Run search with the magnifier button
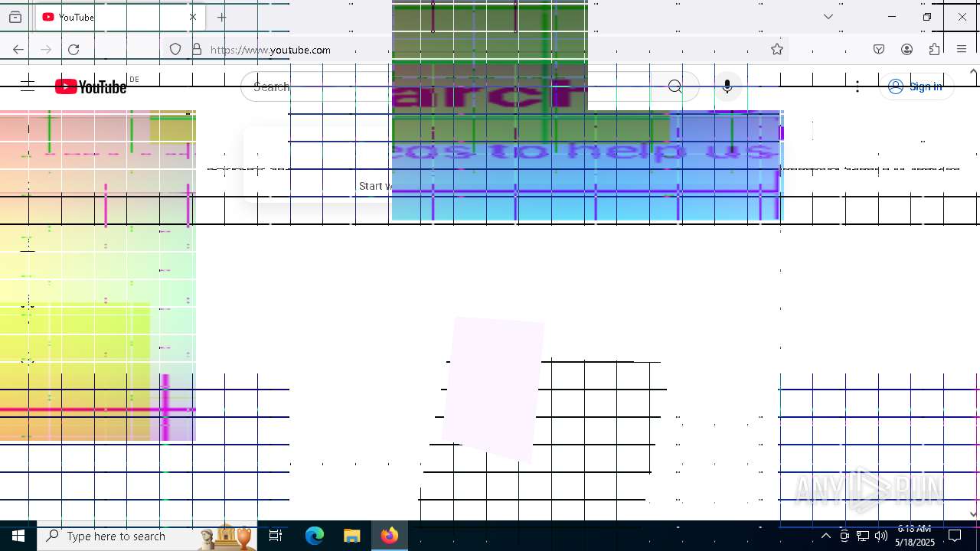 coord(675,86)
